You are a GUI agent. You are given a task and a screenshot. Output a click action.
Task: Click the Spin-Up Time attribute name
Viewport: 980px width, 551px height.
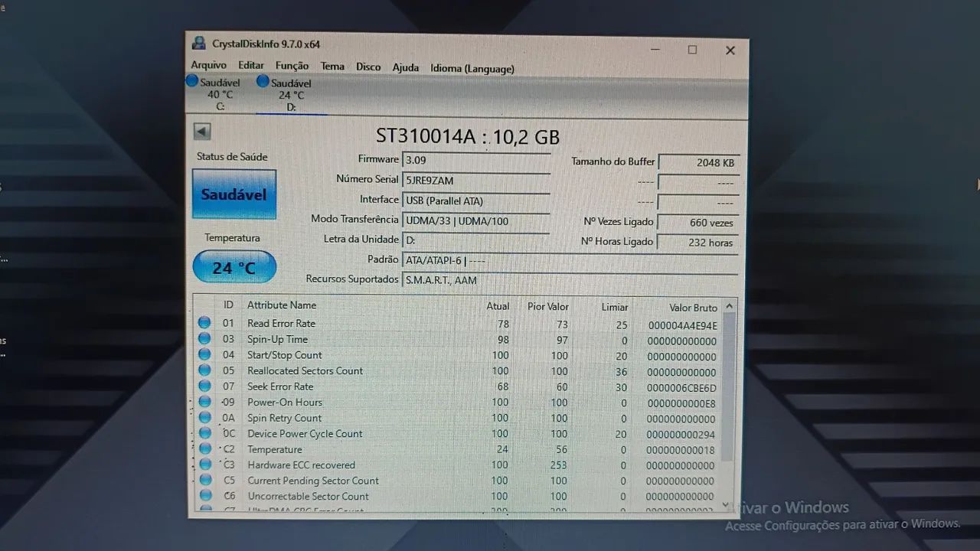tap(277, 339)
